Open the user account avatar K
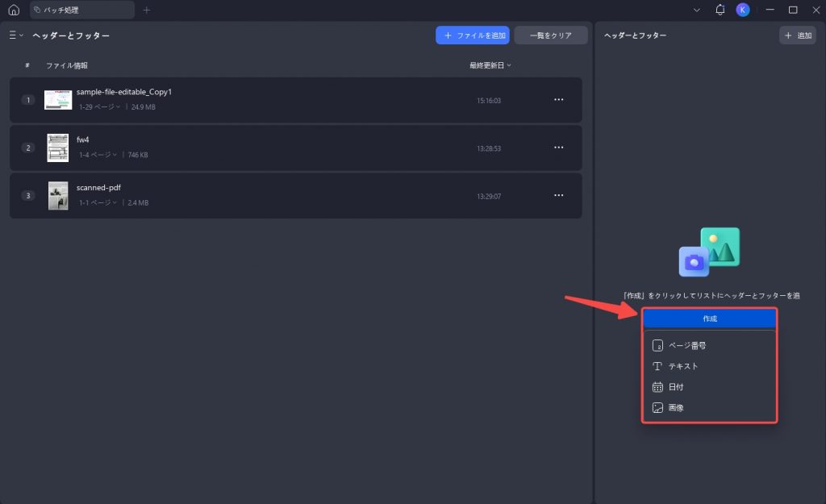The image size is (826, 504). coord(743,10)
